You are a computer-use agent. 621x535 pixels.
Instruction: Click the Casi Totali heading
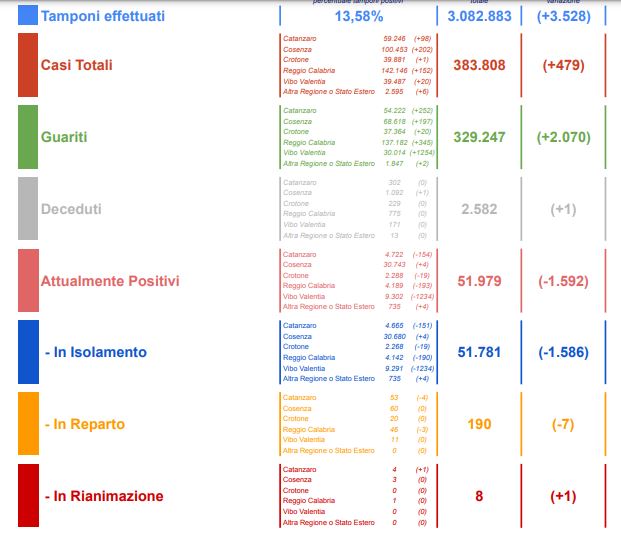77,65
